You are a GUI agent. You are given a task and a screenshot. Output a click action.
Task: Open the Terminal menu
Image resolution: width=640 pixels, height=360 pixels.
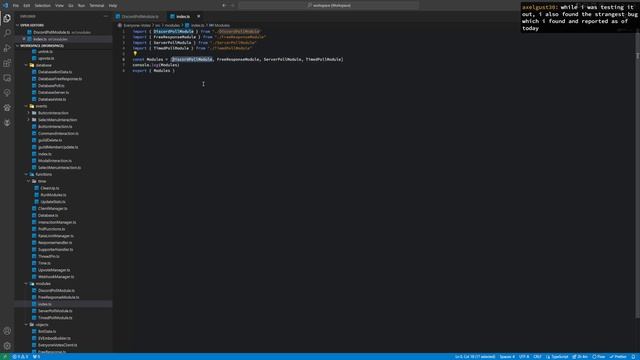[x=97, y=6]
